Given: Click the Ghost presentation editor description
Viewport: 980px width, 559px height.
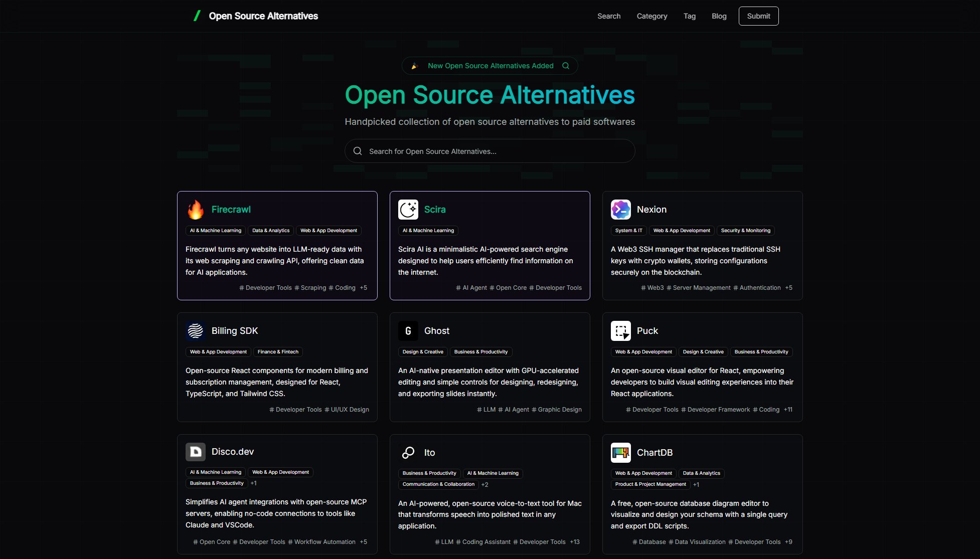Looking at the screenshot, I should 488,382.
